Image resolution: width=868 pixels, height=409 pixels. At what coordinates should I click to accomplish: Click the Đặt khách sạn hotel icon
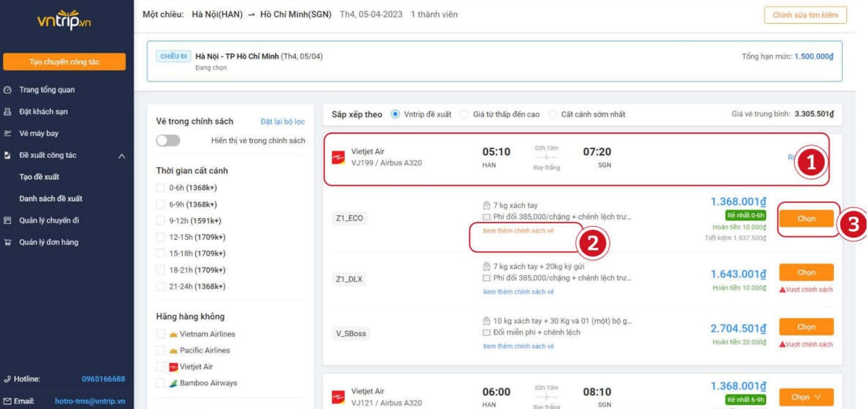tap(8, 112)
